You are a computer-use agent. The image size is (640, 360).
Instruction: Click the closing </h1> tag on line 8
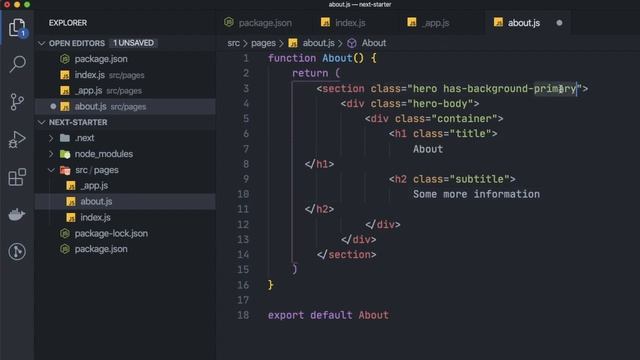click(x=319, y=164)
